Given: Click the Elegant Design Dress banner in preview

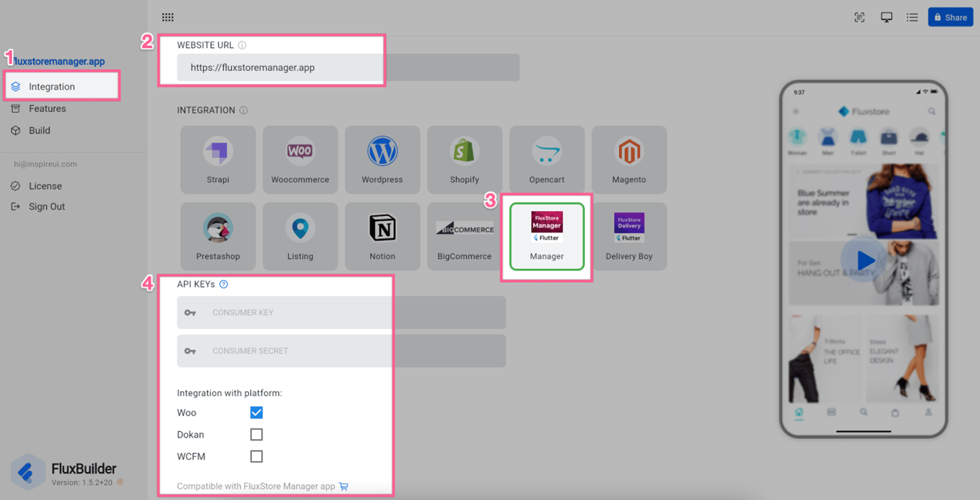Looking at the screenshot, I should click(902, 358).
